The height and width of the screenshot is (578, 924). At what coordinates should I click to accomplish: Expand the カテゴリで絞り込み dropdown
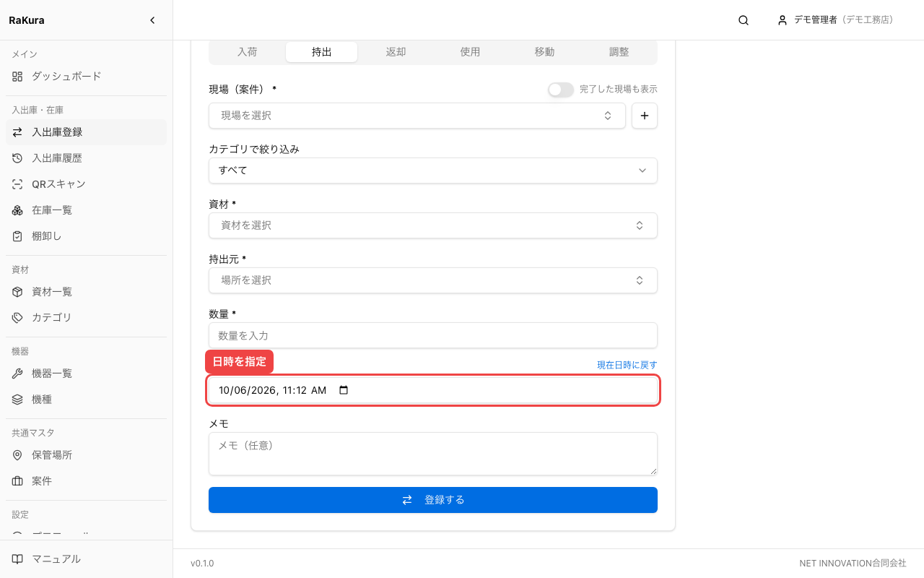click(433, 171)
